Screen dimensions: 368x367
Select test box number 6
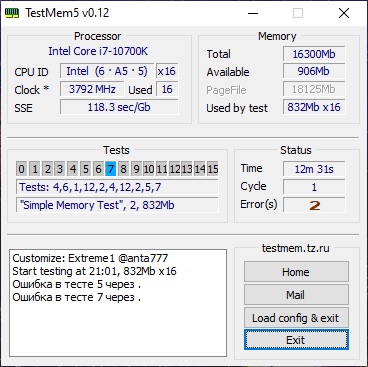tap(98, 169)
